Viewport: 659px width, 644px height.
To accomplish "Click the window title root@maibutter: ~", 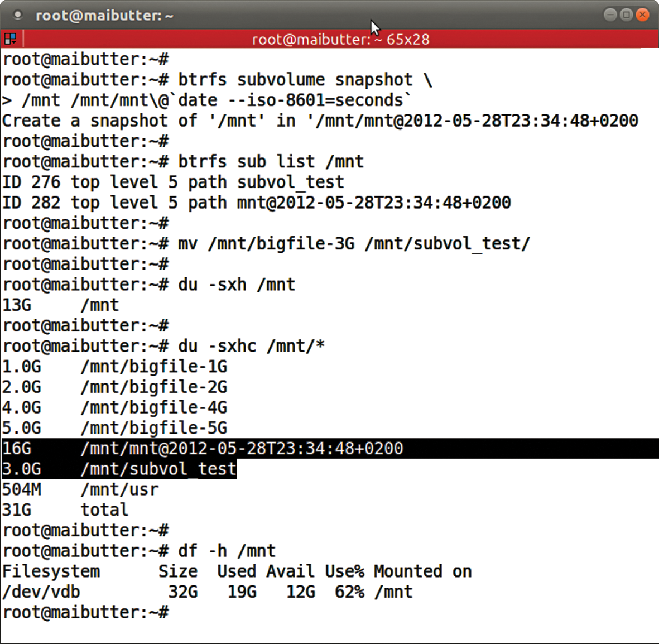I will point(104,15).
